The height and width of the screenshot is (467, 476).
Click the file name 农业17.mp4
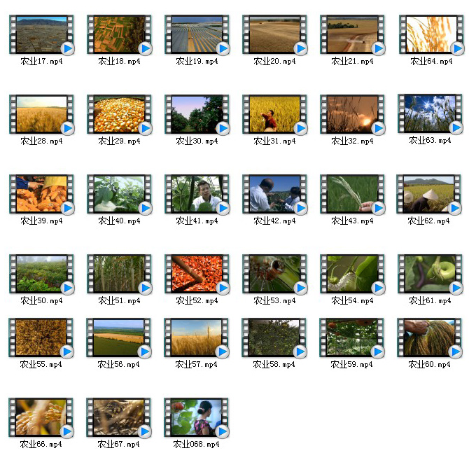(x=41, y=62)
